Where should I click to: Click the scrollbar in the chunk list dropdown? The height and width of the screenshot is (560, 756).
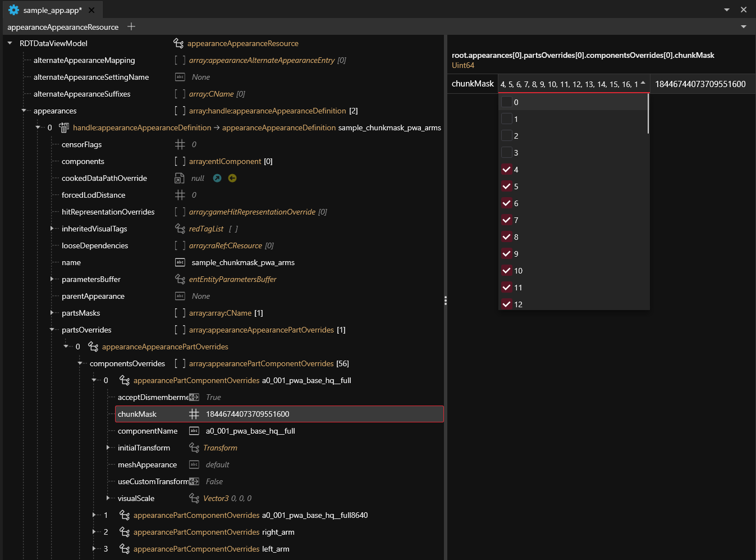[x=648, y=114]
